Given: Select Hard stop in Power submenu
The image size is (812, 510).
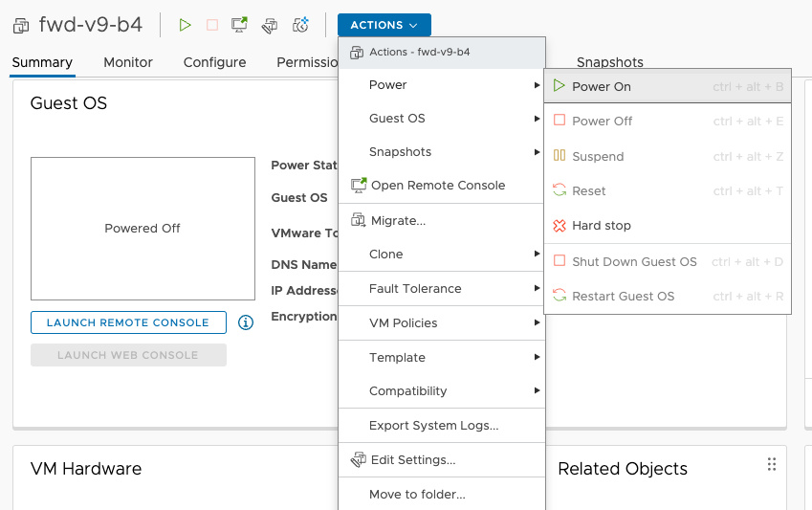Looking at the screenshot, I should pyautogui.click(x=601, y=226).
